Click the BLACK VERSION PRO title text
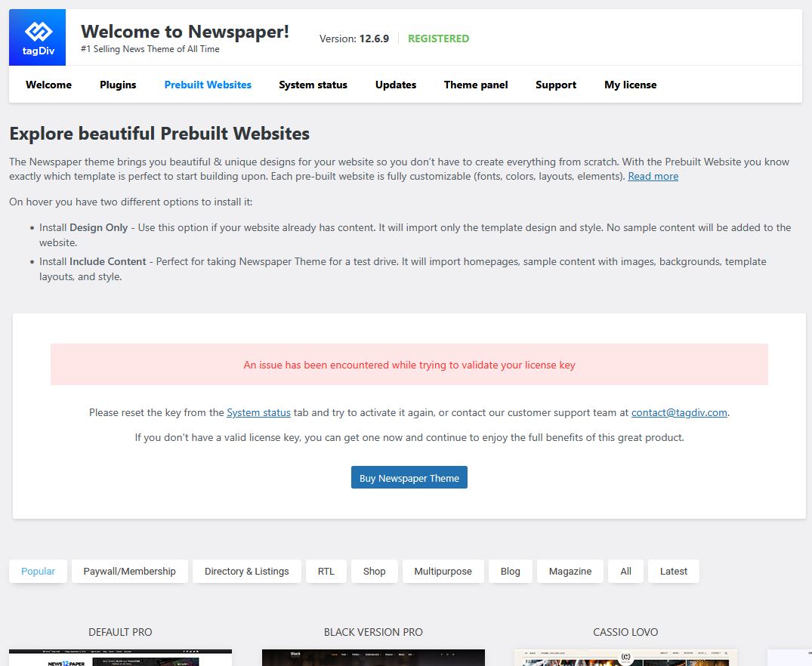Image resolution: width=812 pixels, height=666 pixels. point(373,632)
